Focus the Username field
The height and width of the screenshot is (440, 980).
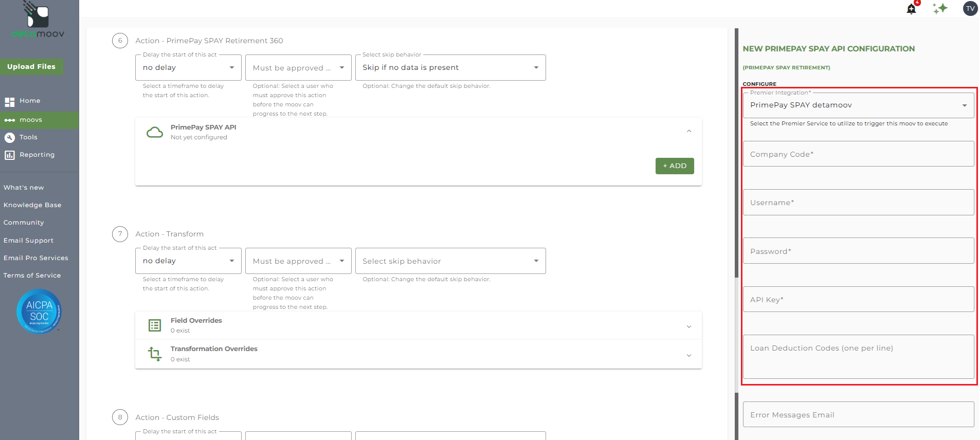(x=858, y=203)
